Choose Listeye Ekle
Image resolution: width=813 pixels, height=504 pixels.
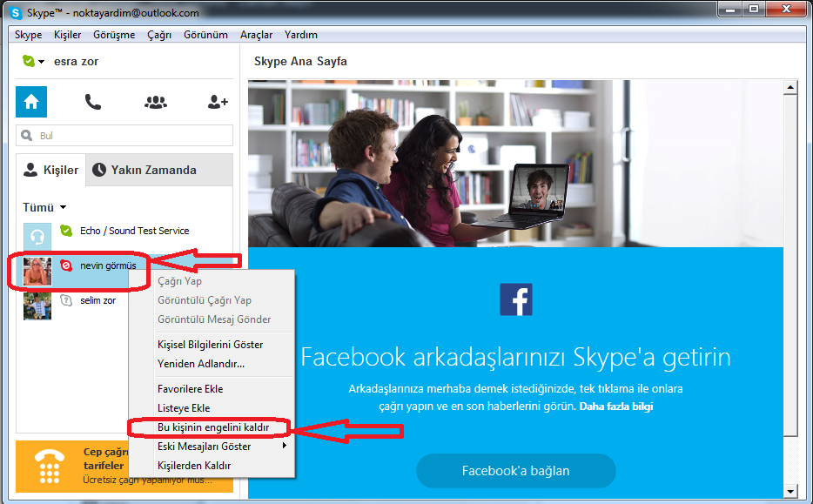point(184,408)
